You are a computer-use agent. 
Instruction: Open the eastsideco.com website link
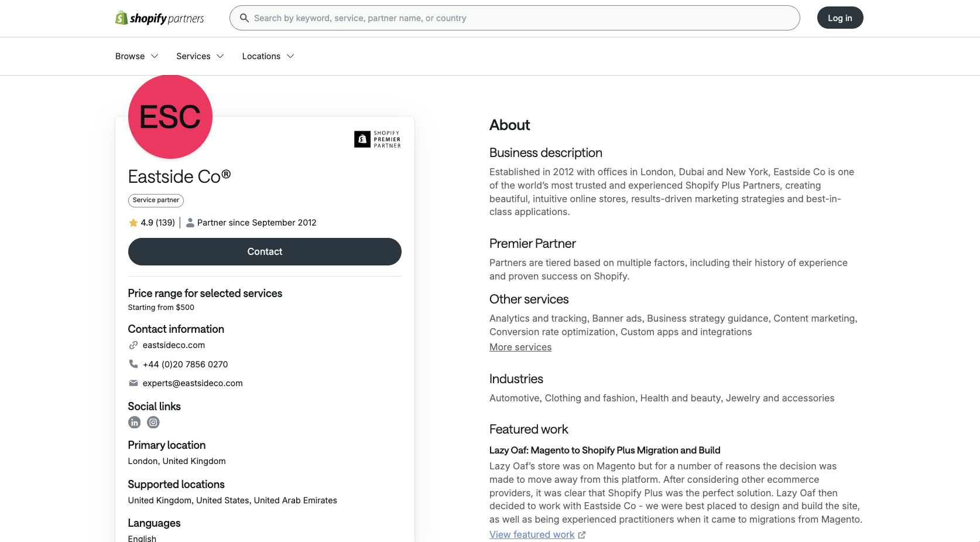pyautogui.click(x=174, y=345)
